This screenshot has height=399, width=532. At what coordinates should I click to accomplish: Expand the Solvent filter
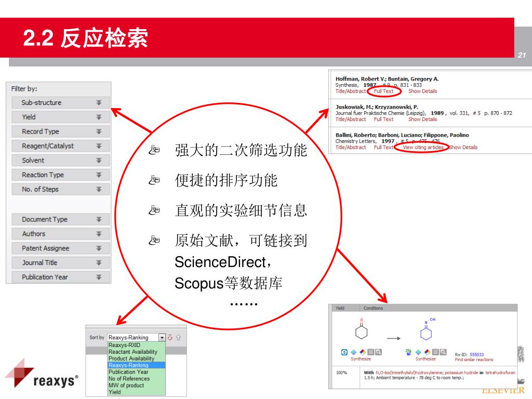pos(61,160)
